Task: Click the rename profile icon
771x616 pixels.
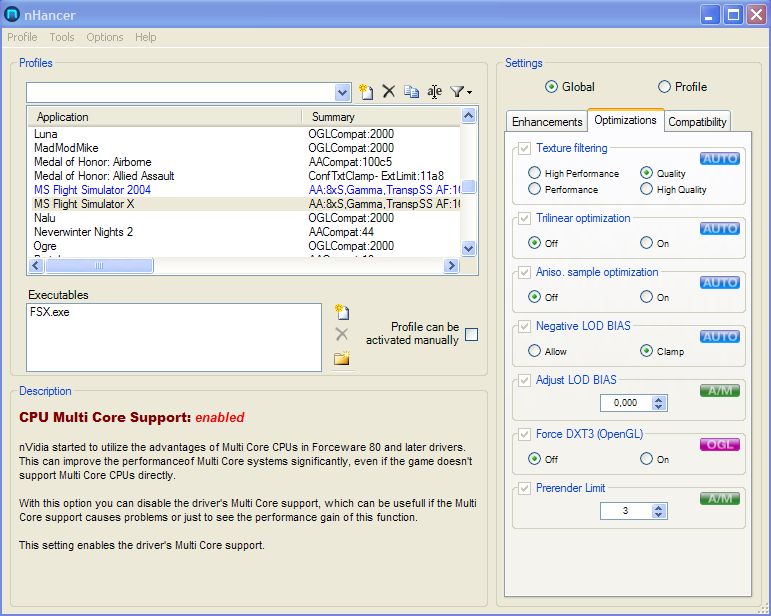Action: pyautogui.click(x=434, y=91)
